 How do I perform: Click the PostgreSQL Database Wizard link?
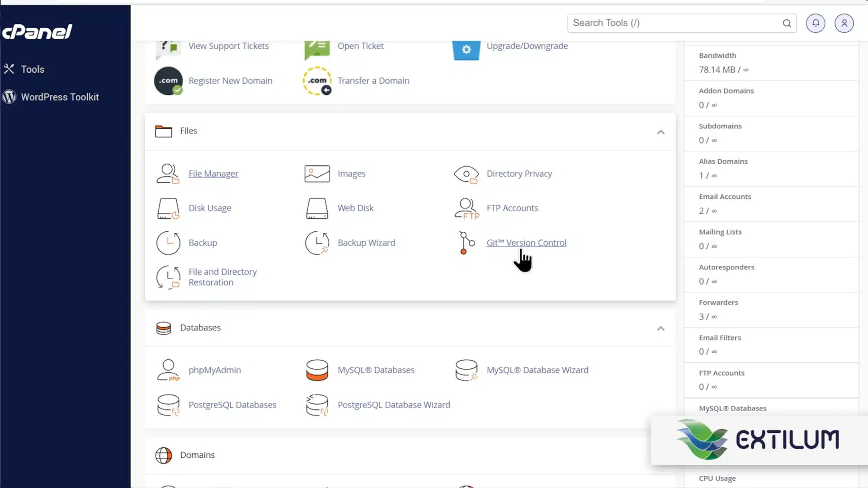394,405
